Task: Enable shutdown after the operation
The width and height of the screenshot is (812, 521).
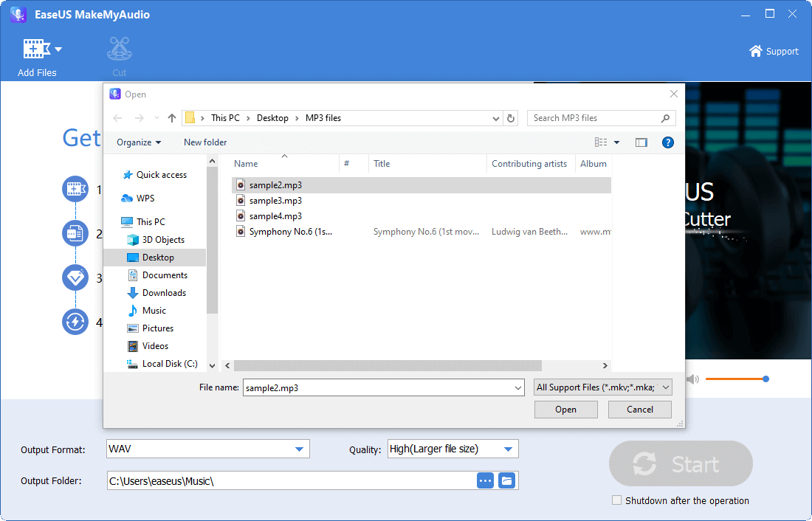Action: [x=616, y=500]
